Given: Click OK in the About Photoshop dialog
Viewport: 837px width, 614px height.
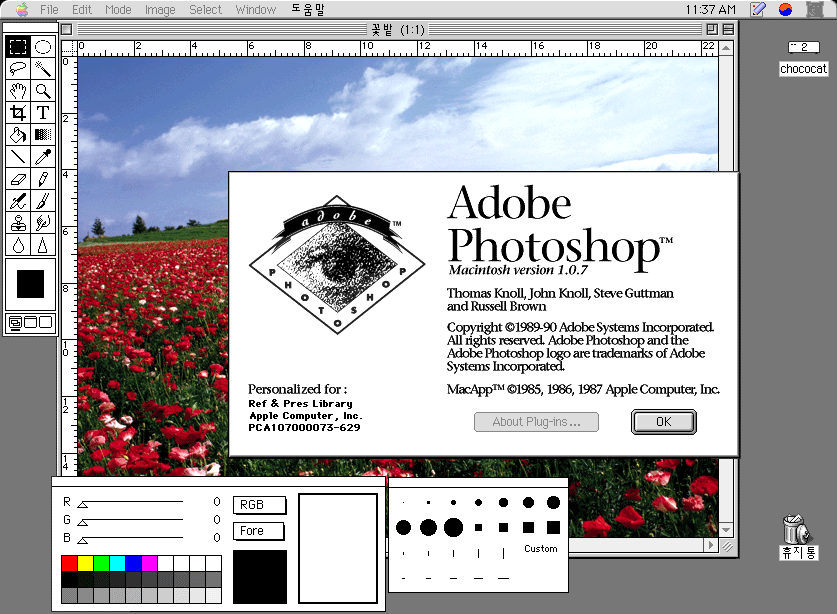Looking at the screenshot, I should tap(664, 422).
